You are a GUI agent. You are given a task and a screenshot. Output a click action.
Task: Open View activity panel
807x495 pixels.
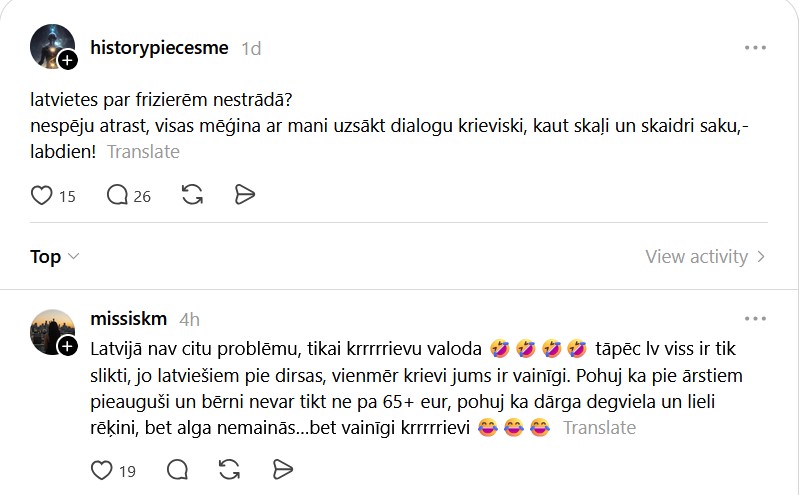click(x=705, y=257)
